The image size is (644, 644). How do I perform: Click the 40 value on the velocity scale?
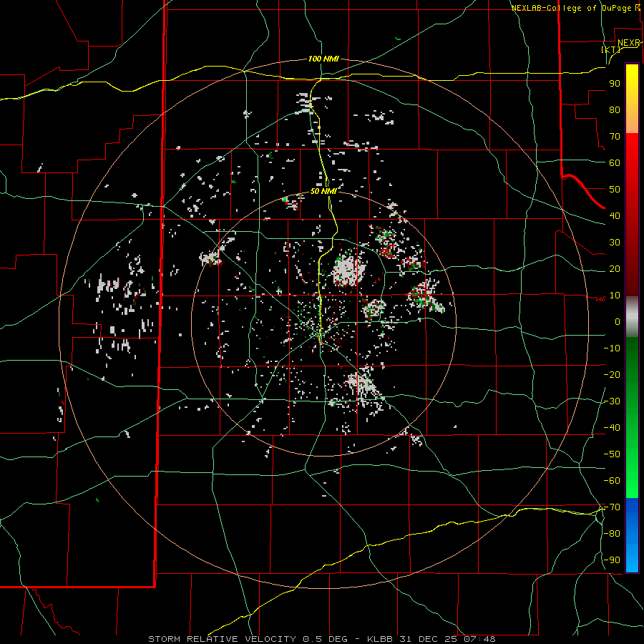[x=615, y=216]
